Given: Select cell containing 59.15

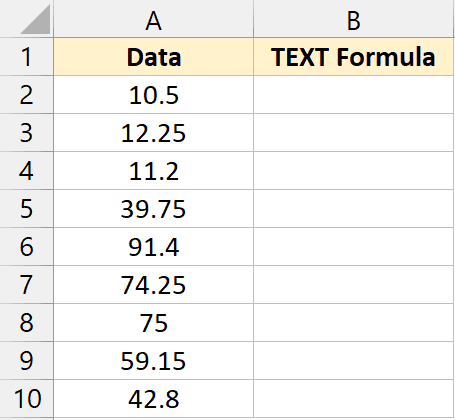Looking at the screenshot, I should pos(154,361).
